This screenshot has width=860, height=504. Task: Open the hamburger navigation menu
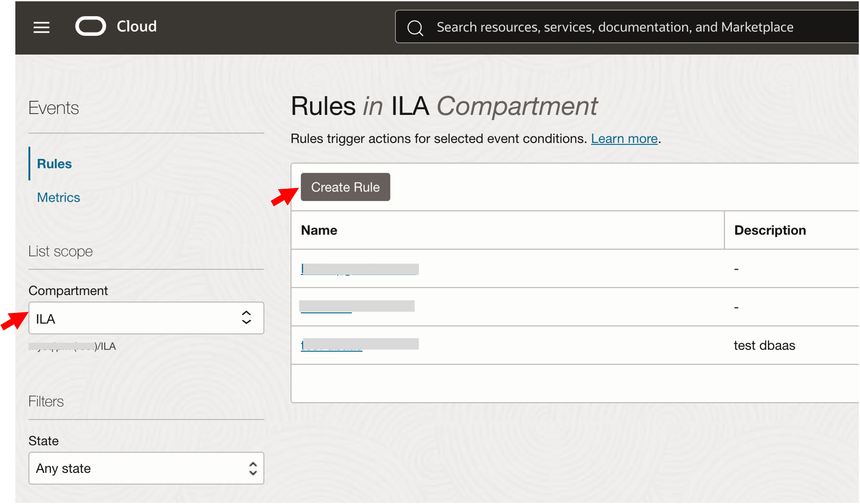pos(41,27)
